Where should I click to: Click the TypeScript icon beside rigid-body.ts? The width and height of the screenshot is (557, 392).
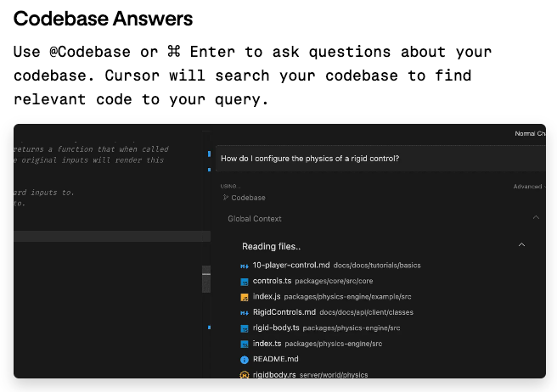tap(245, 328)
